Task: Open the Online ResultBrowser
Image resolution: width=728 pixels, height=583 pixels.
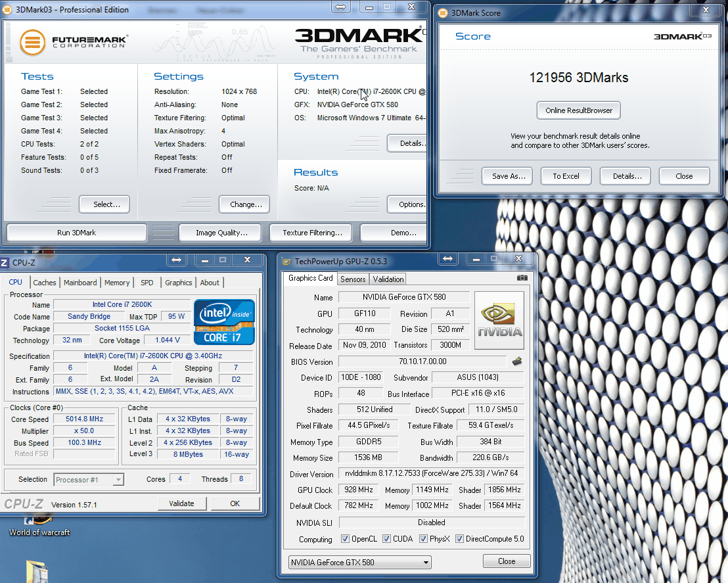Action: coord(578,110)
